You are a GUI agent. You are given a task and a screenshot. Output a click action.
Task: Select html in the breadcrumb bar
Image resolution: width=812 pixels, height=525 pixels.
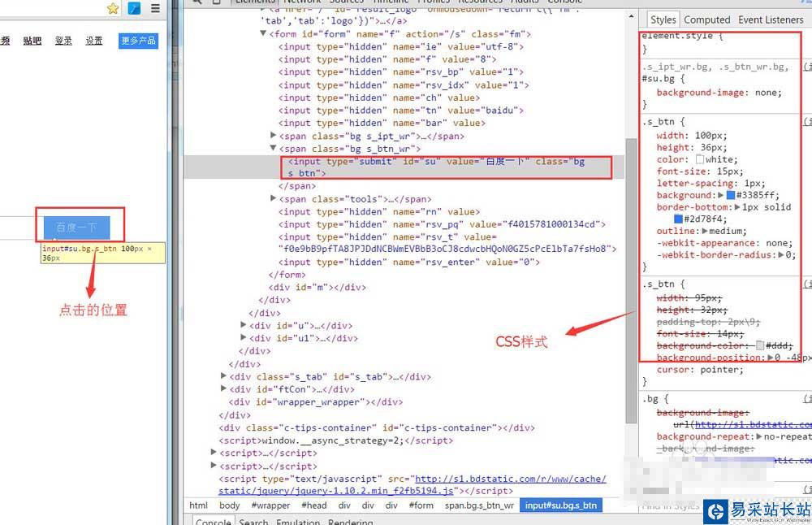(199, 505)
